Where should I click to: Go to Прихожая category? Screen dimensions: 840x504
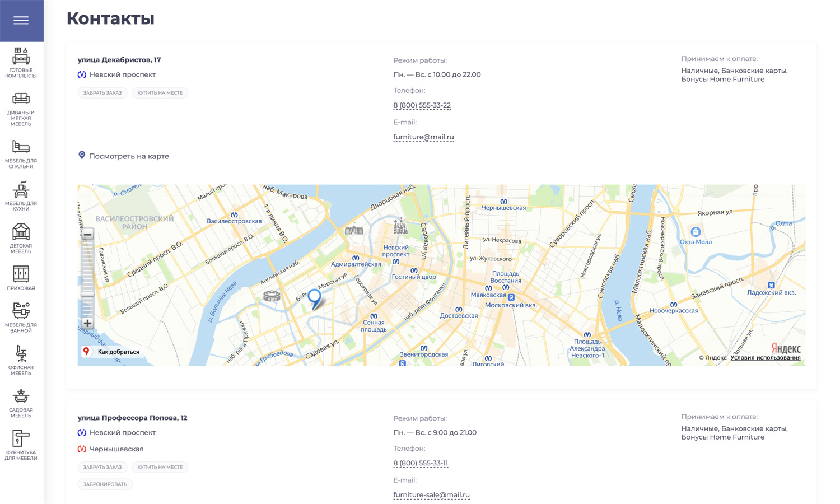coord(21,278)
